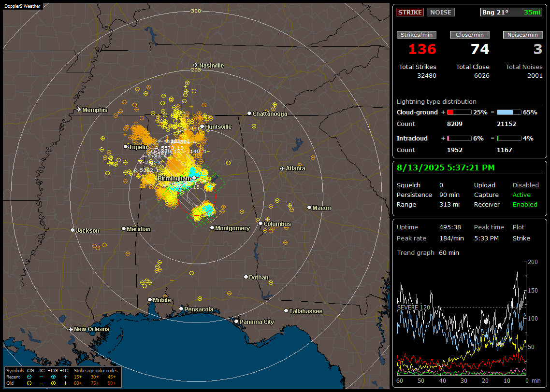Click the SEVERE 120 threshold label
Image resolution: width=550 pixels, height=392 pixels.
tap(413, 307)
